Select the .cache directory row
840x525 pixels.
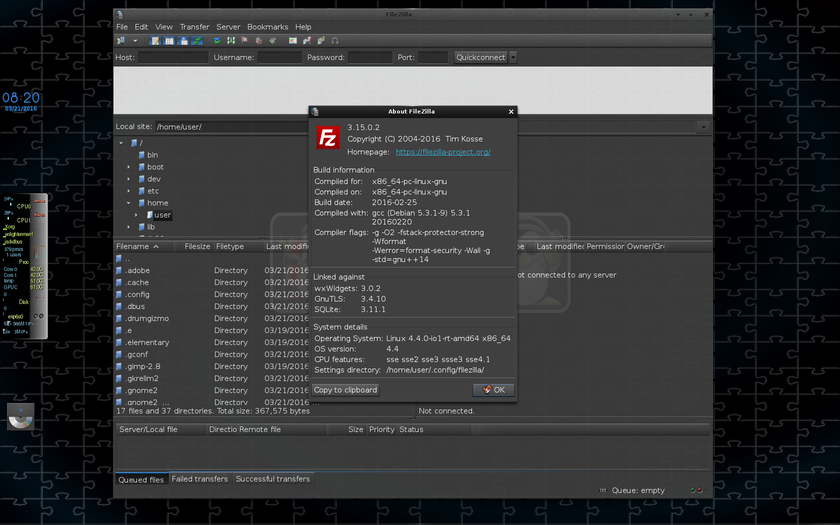tap(212, 282)
